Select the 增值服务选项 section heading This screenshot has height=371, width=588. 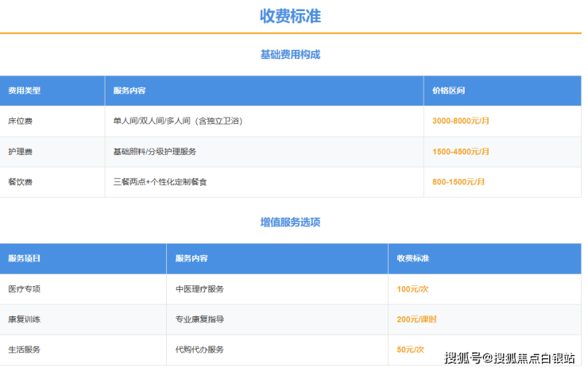(290, 222)
